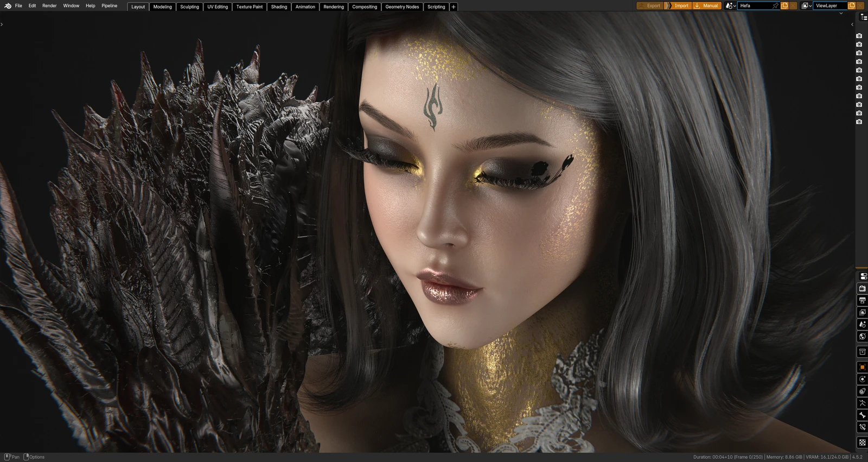
Task: Open the Output properties printer icon
Action: pyautogui.click(x=862, y=300)
